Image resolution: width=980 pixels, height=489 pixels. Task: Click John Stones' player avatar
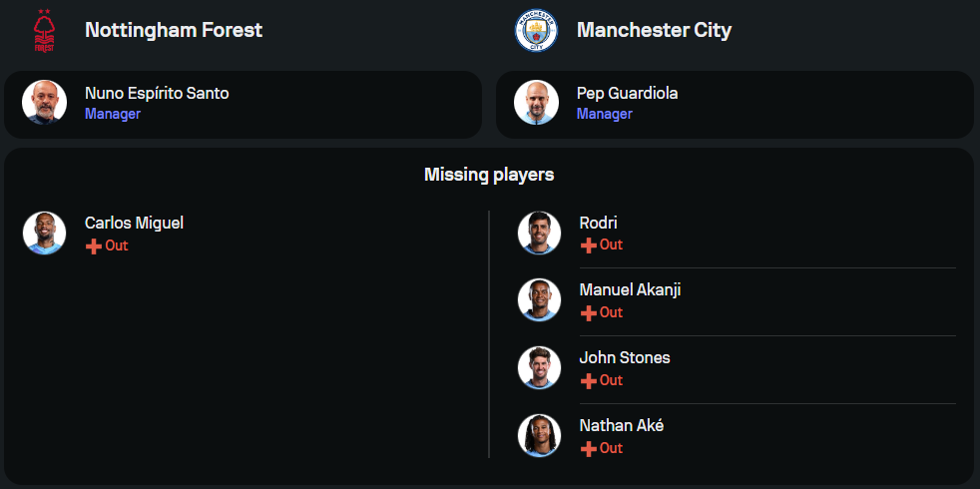539,368
